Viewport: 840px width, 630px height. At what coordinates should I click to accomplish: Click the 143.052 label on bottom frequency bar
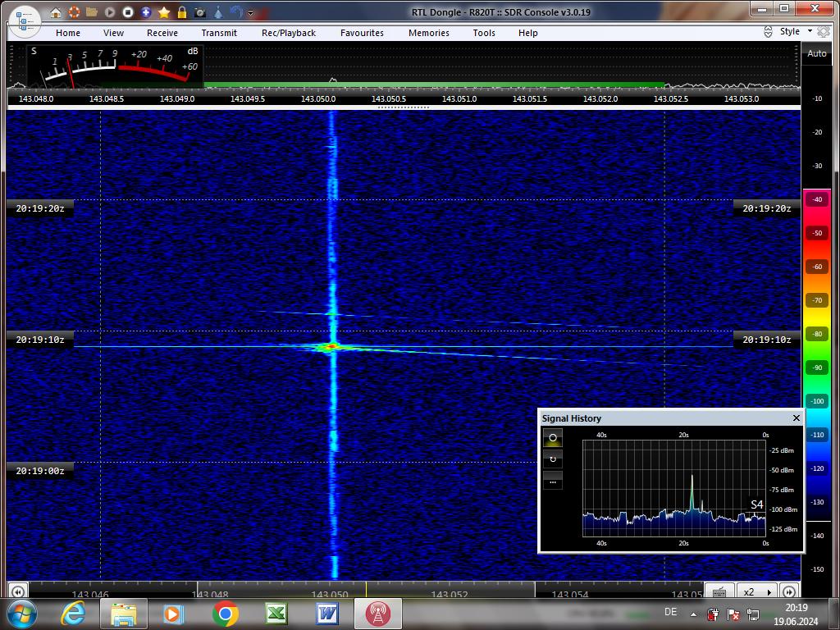(x=450, y=594)
